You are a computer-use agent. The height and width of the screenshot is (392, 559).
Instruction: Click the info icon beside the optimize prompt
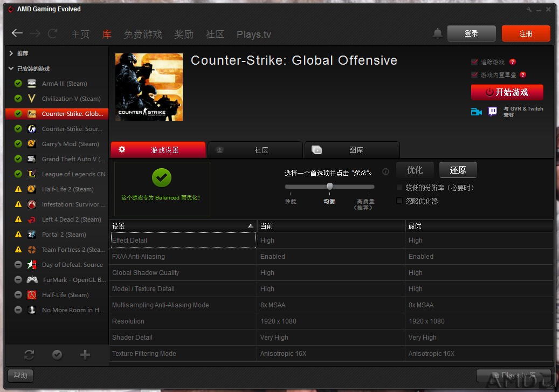385,171
